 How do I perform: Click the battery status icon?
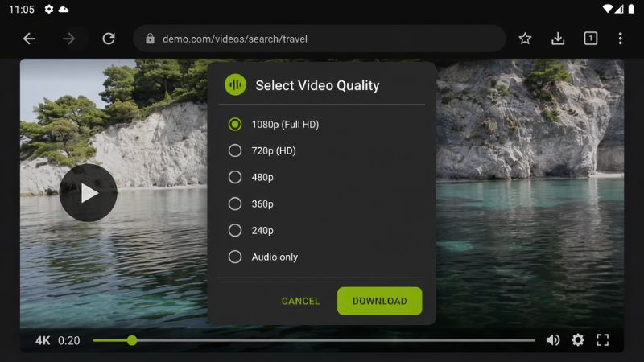[631, 9]
